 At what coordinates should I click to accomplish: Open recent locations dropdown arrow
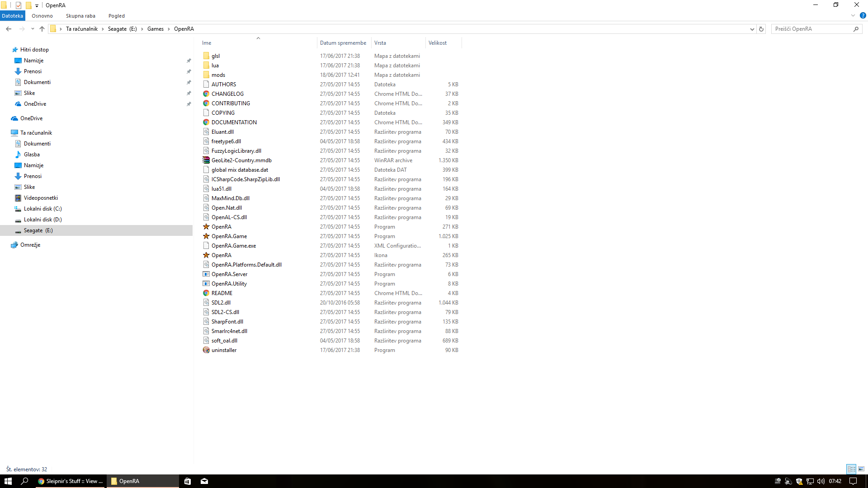coord(33,29)
